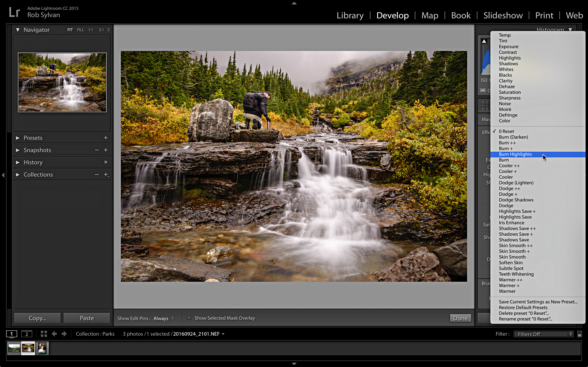Click the second filmstrip thumbnail
The image size is (588, 367).
(28, 348)
